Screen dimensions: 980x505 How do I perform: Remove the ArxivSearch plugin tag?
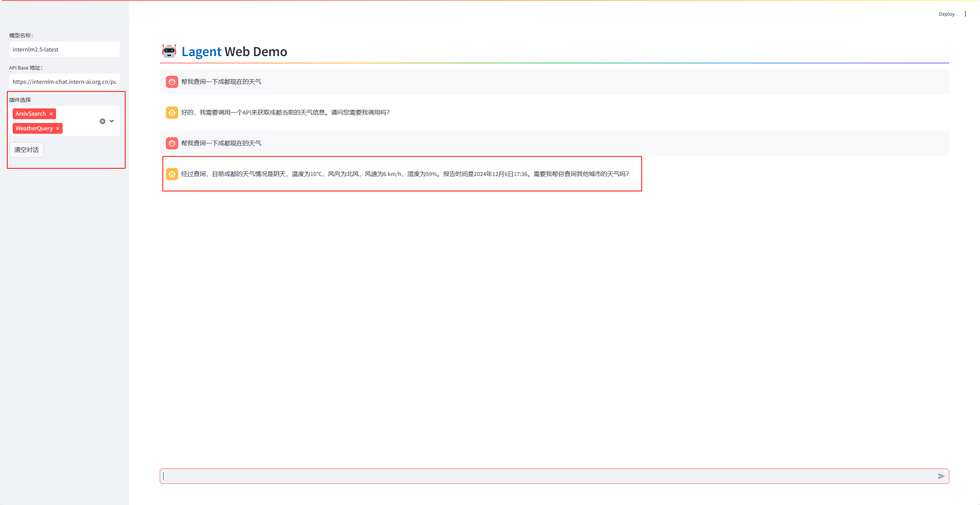(x=51, y=114)
